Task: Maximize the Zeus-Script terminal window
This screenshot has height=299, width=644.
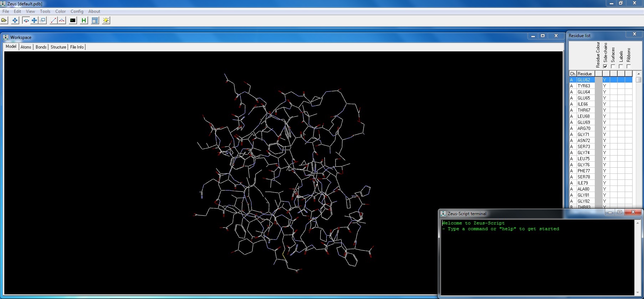Action: [x=620, y=212]
